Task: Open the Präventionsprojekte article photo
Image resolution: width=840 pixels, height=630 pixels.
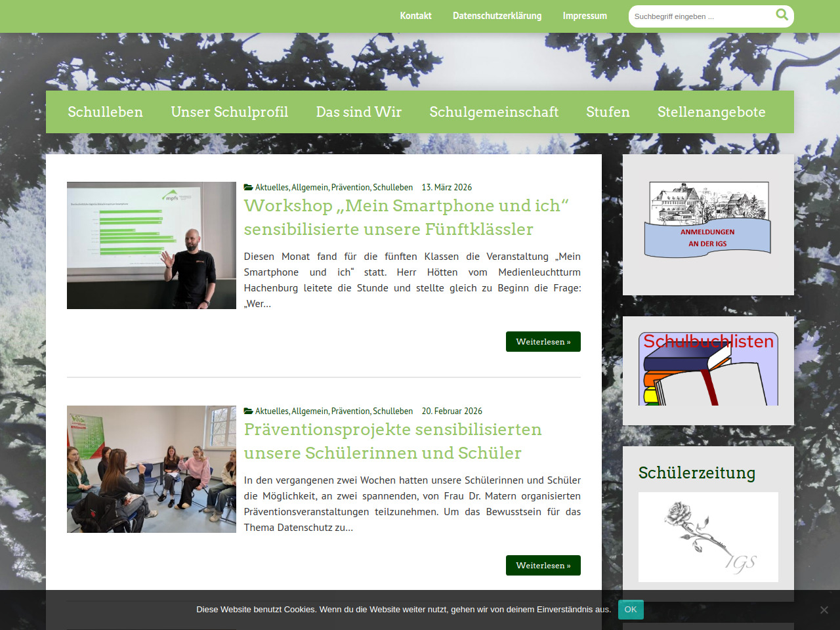Action: pyautogui.click(x=152, y=469)
